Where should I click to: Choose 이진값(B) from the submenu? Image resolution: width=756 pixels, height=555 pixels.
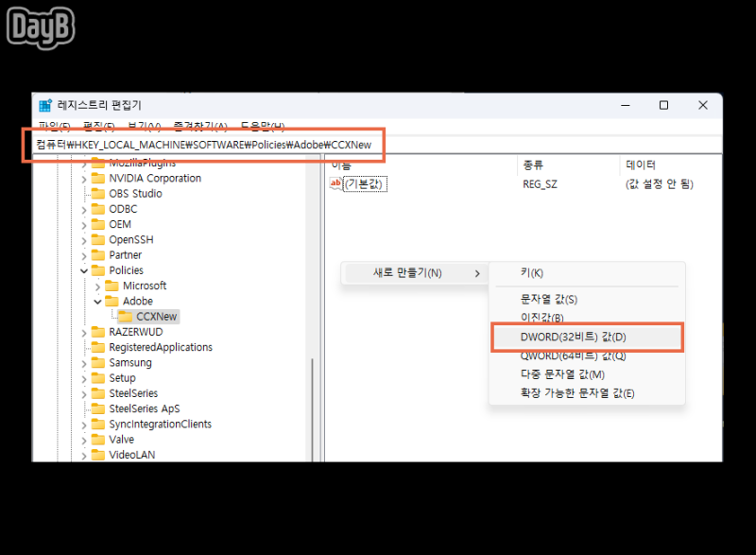point(587,318)
